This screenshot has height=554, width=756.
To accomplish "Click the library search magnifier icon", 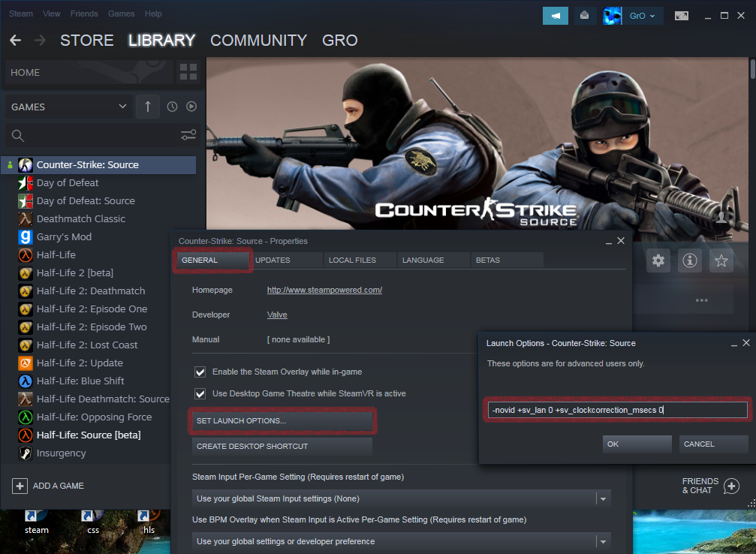I will coord(18,136).
